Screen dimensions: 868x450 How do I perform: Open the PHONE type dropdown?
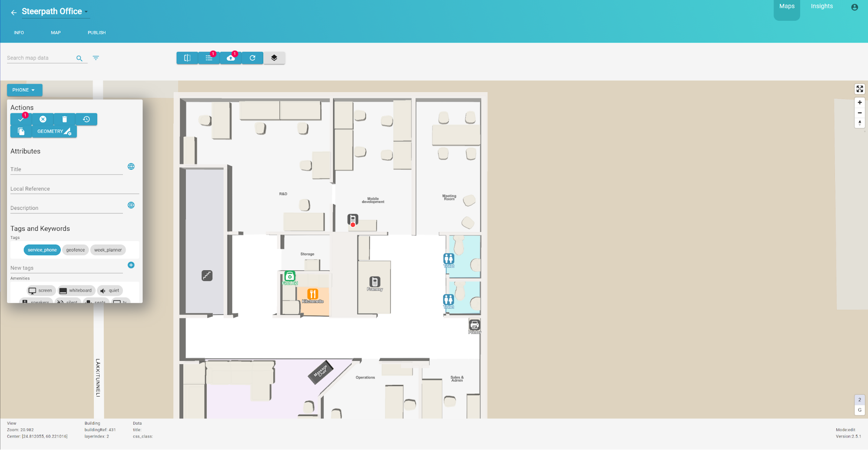point(24,90)
